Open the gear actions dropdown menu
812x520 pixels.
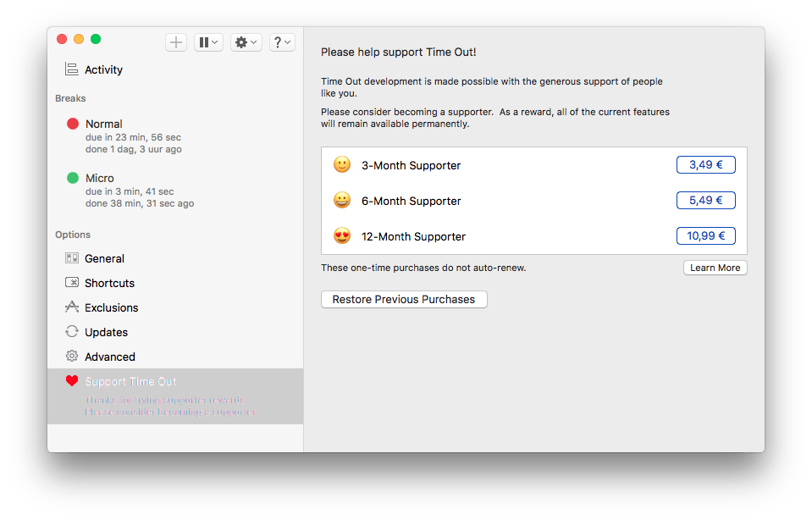point(246,42)
